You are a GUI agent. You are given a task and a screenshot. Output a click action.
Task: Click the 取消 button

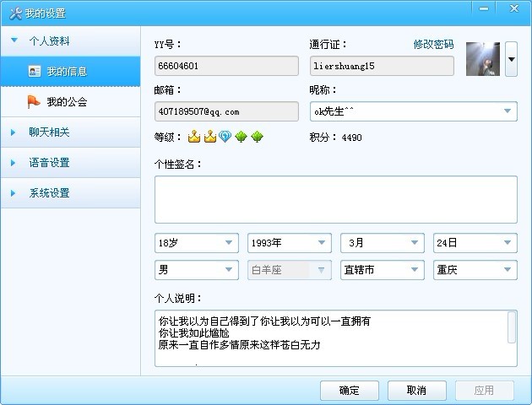[416, 390]
